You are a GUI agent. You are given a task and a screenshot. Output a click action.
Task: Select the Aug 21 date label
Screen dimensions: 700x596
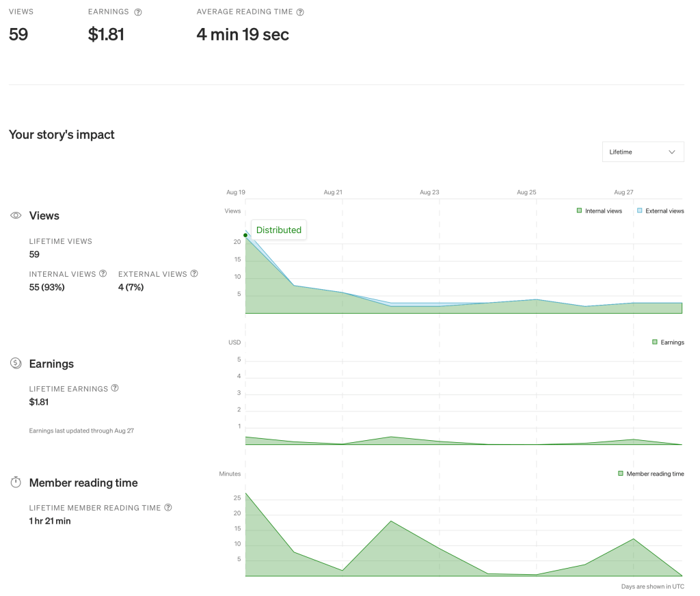333,193
